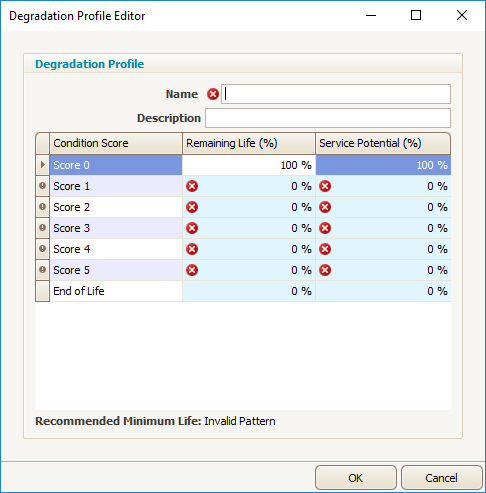
Task: Click the Name text field
Action: 336,94
